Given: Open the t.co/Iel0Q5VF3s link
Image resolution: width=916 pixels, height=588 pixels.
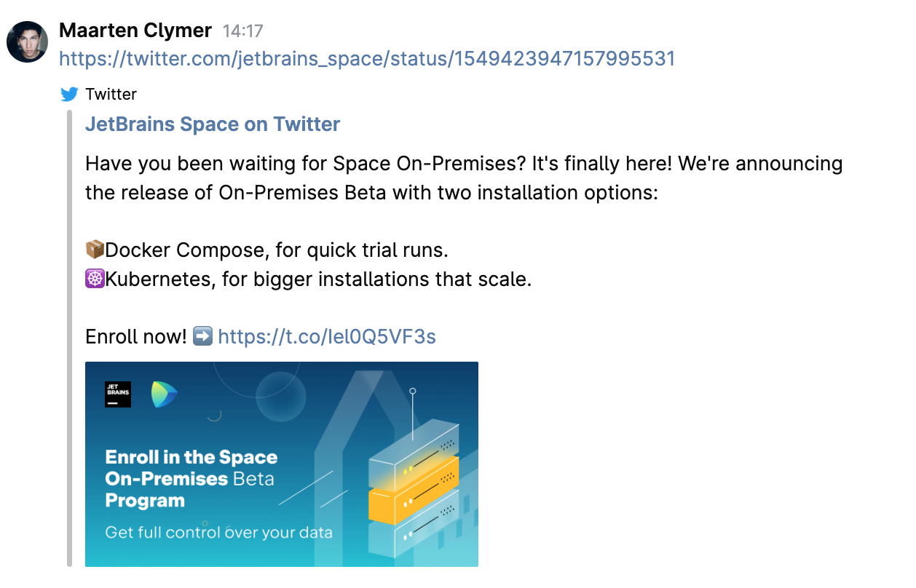Looking at the screenshot, I should 326,336.
